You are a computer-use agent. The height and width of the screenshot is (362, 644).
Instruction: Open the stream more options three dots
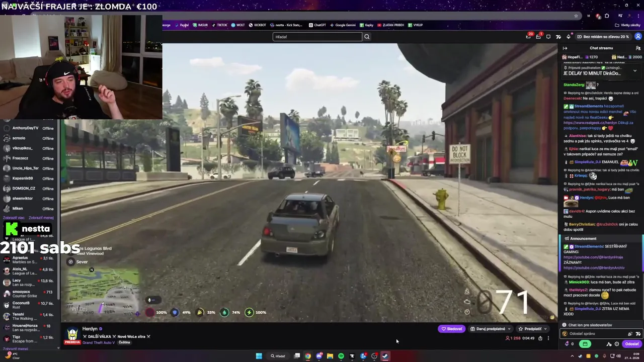(x=548, y=338)
